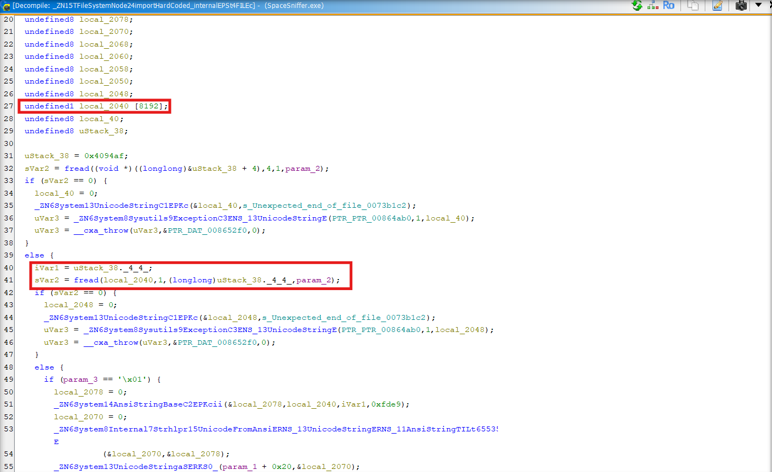Image resolution: width=772 pixels, height=472 pixels.
Task: Click the Decompile icon in the title bar
Action: click(6, 6)
